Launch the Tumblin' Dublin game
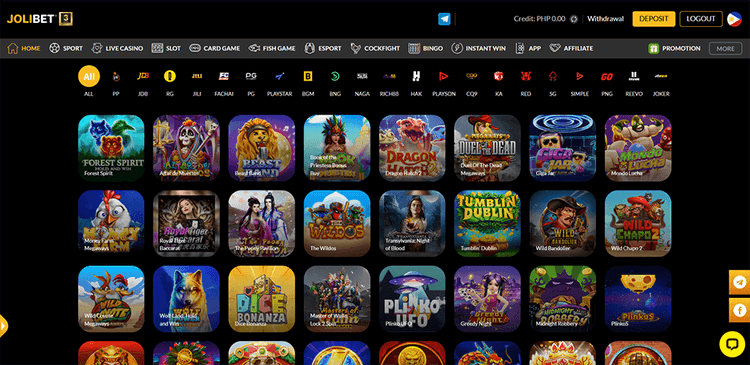Screen dimensions: 750x365 (487, 223)
